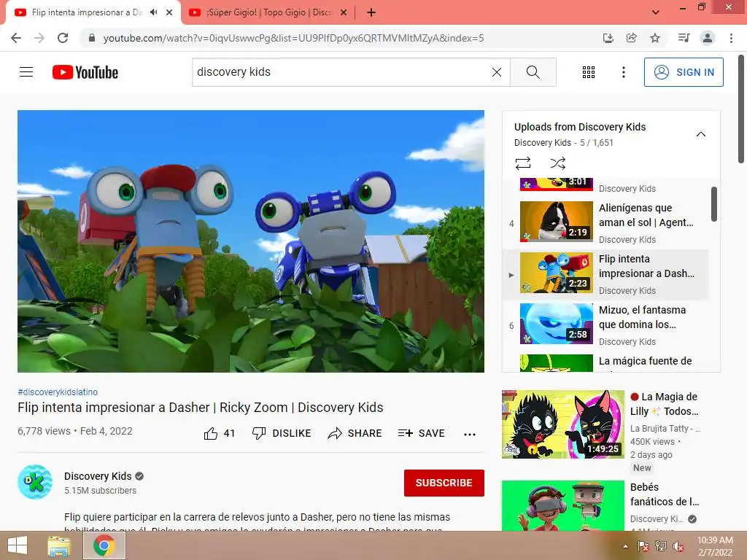Play playlist item Alienígenas que aman el sol
The height and width of the screenshot is (560, 747).
point(605,223)
